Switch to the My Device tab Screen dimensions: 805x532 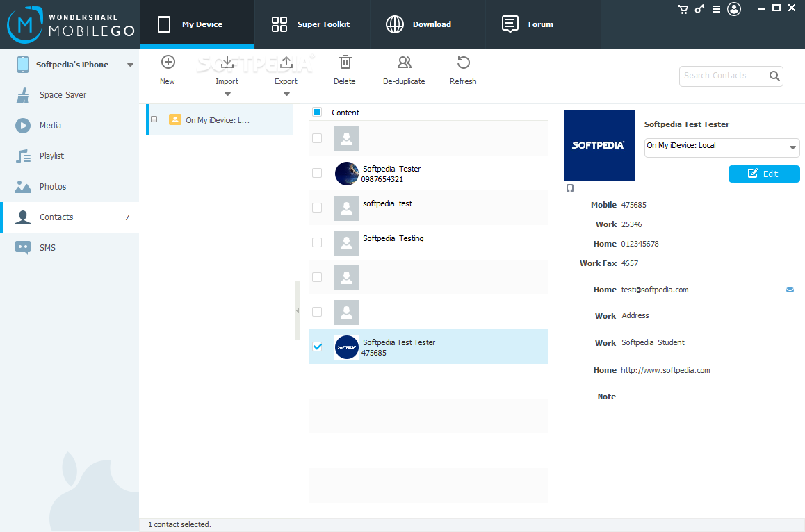tap(197, 24)
